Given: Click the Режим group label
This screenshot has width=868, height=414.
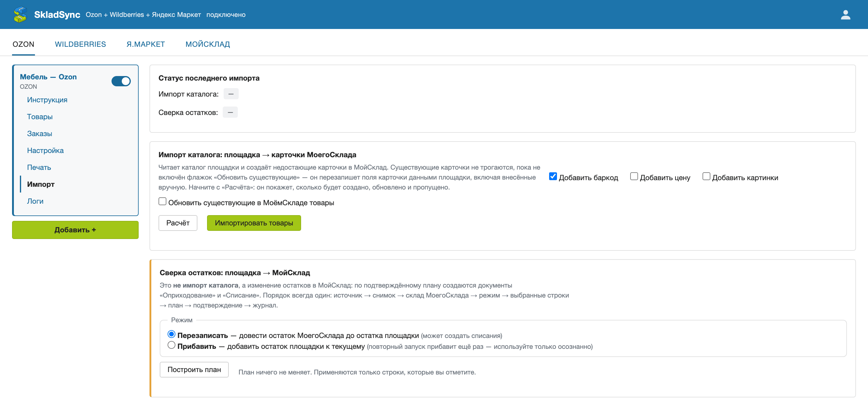Looking at the screenshot, I should coord(182,320).
